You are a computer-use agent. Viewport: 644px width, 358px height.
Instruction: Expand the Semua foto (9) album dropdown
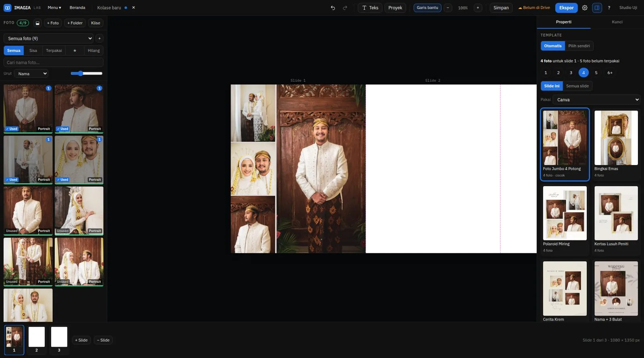(48, 39)
